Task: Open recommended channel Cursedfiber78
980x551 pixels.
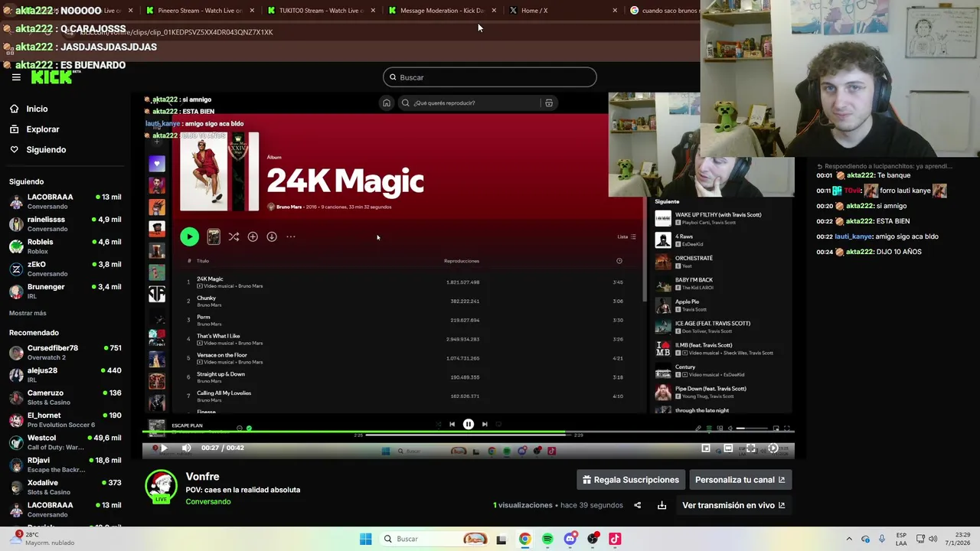Action: coord(65,352)
